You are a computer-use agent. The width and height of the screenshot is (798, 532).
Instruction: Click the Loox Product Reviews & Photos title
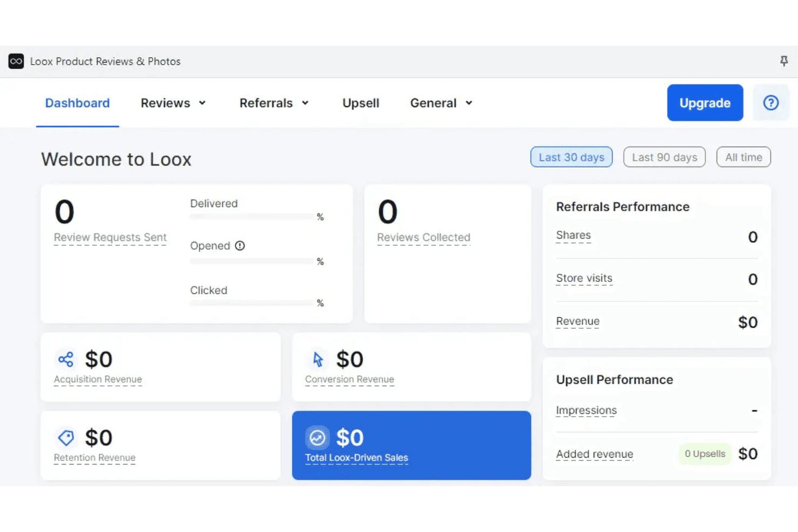click(105, 61)
